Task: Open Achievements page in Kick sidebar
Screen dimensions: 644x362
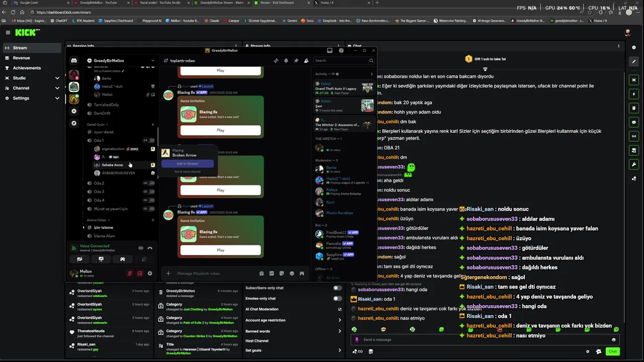Action: tap(32, 68)
